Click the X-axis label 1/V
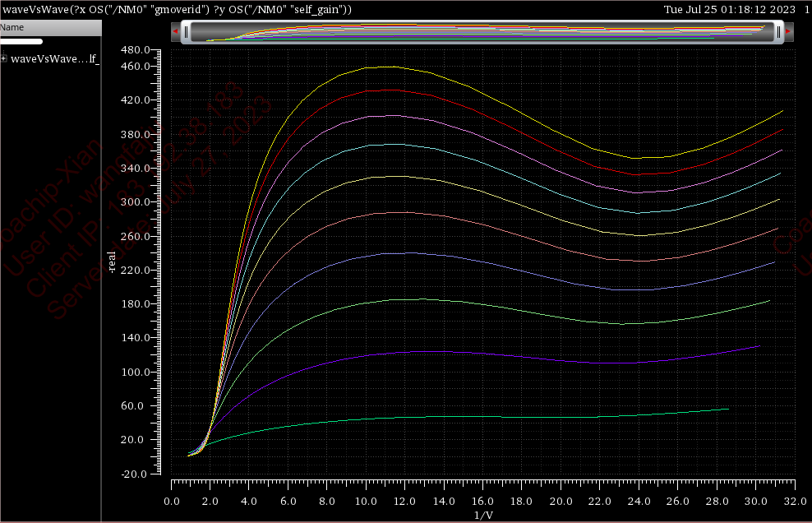The height and width of the screenshot is (523, 812). 484,515
